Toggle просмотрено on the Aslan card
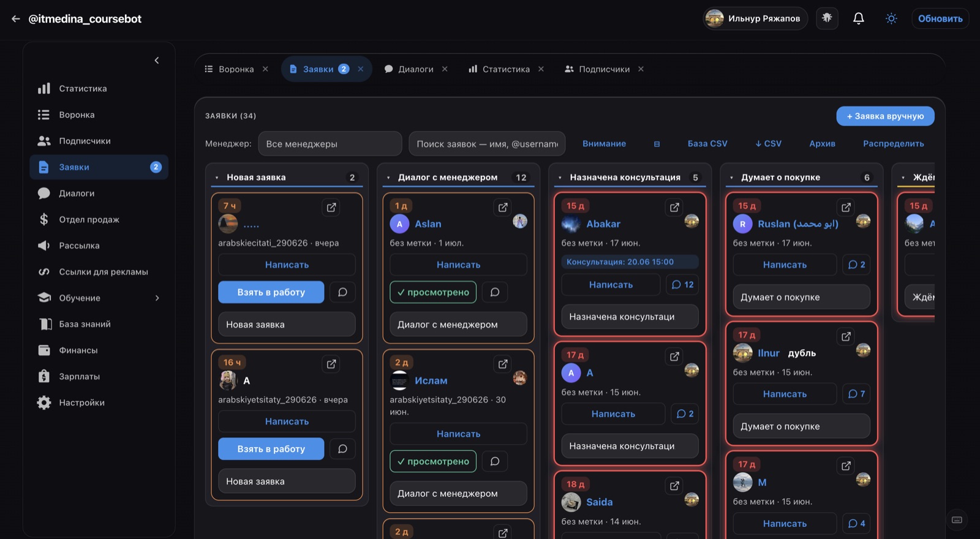980x539 pixels. [433, 292]
